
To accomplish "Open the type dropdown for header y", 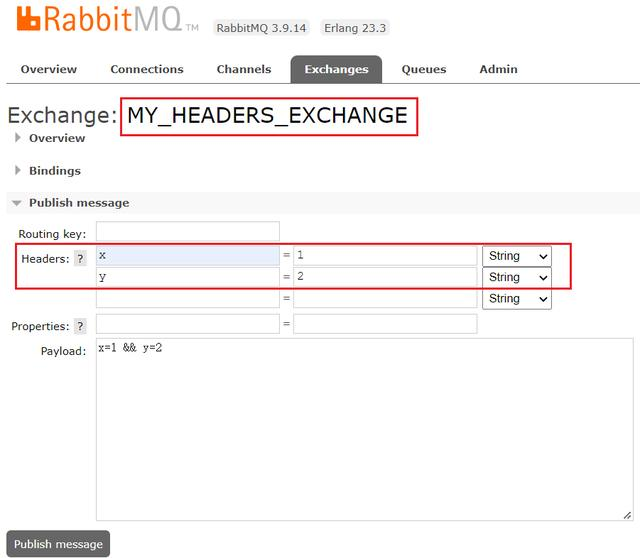I will [x=516, y=277].
